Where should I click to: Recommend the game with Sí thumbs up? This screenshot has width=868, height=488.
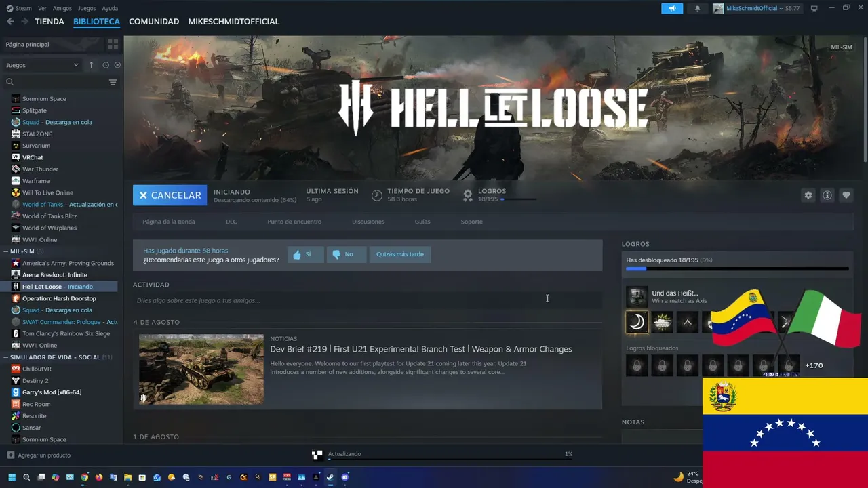(x=305, y=254)
